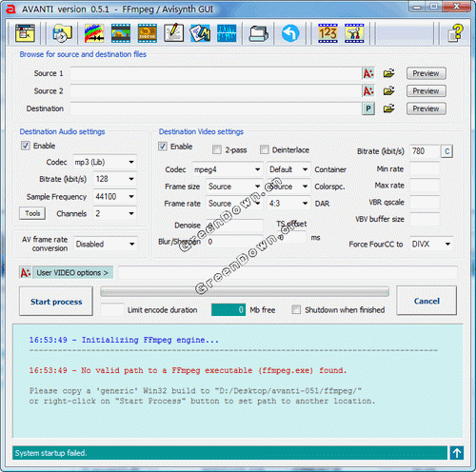Click the Source 2 path field

tap(216, 91)
